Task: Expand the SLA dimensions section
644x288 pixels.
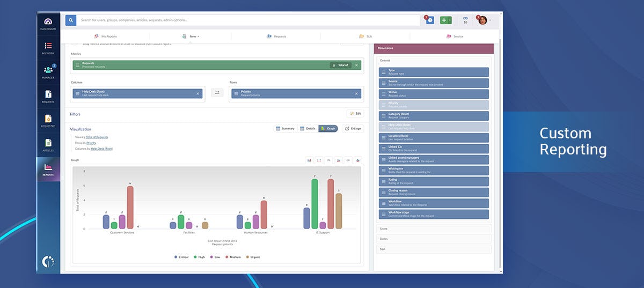Action: pos(433,249)
